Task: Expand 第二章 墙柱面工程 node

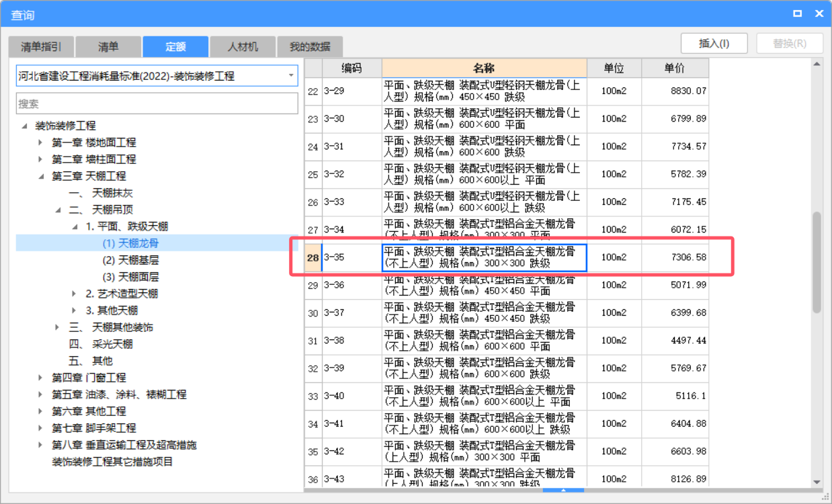Action: 41,159
